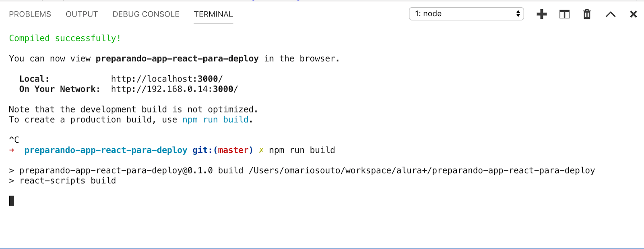Kill terminal with trash icon
The image size is (644, 249).
587,14
